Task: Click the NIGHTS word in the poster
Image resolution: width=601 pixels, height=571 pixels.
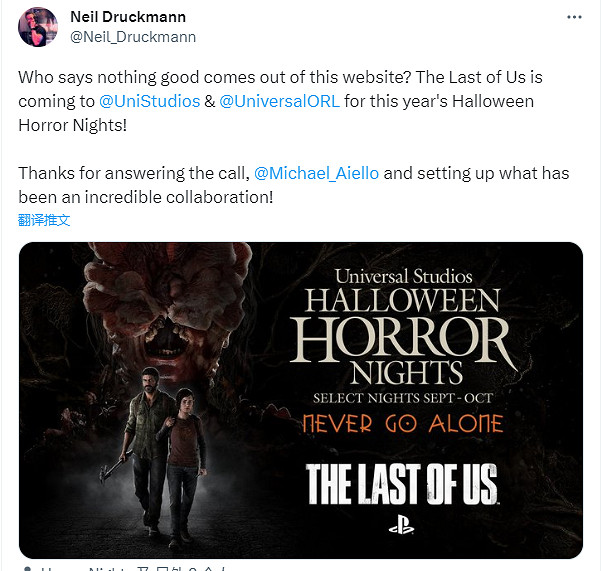Action: [406, 372]
